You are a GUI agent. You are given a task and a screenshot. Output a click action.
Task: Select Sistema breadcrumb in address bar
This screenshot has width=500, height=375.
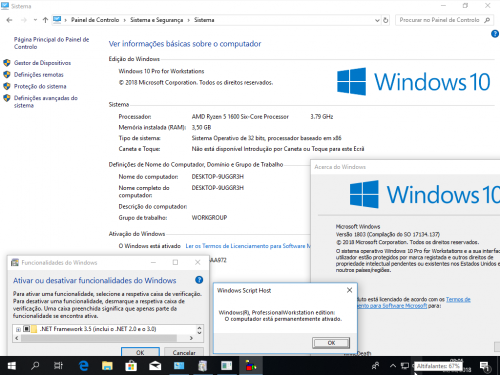tap(204, 20)
